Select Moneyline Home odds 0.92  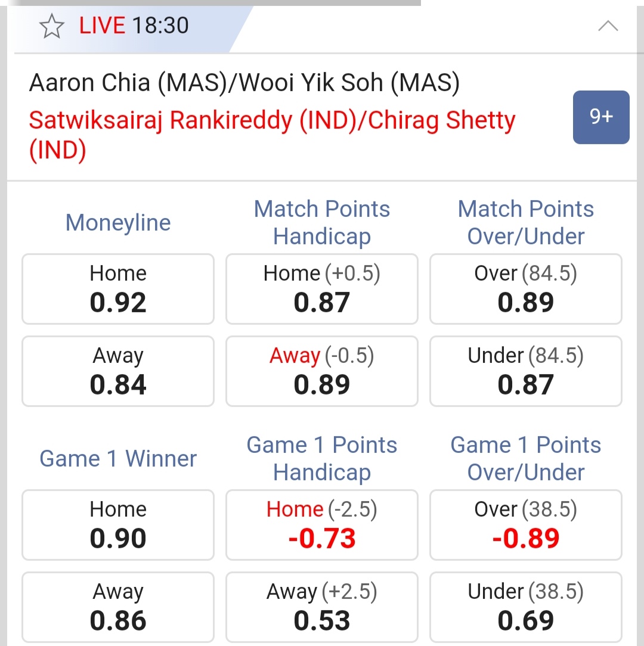coord(118,289)
